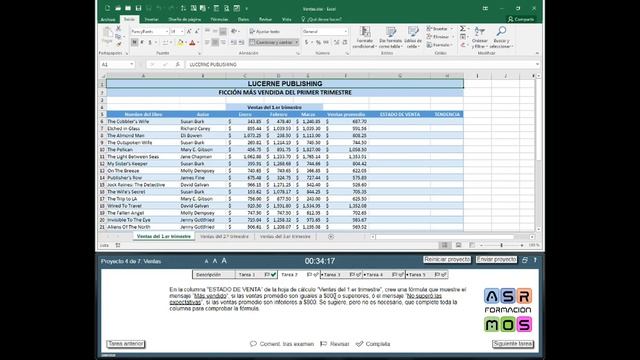Image resolution: width=640 pixels, height=360 pixels.
Task: Open the Datos ribbon tab
Action: (x=243, y=19)
